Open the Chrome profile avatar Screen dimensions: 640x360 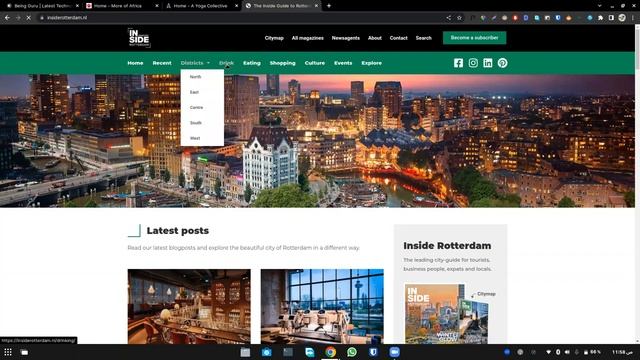tap(622, 18)
